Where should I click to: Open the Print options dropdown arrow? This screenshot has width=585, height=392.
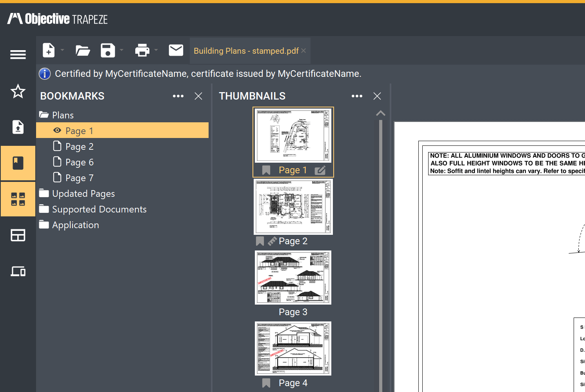click(156, 50)
